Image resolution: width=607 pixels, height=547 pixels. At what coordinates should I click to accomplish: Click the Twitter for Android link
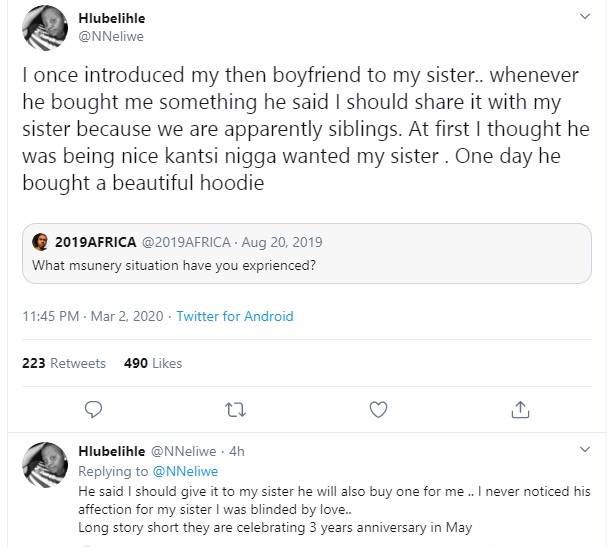235,316
